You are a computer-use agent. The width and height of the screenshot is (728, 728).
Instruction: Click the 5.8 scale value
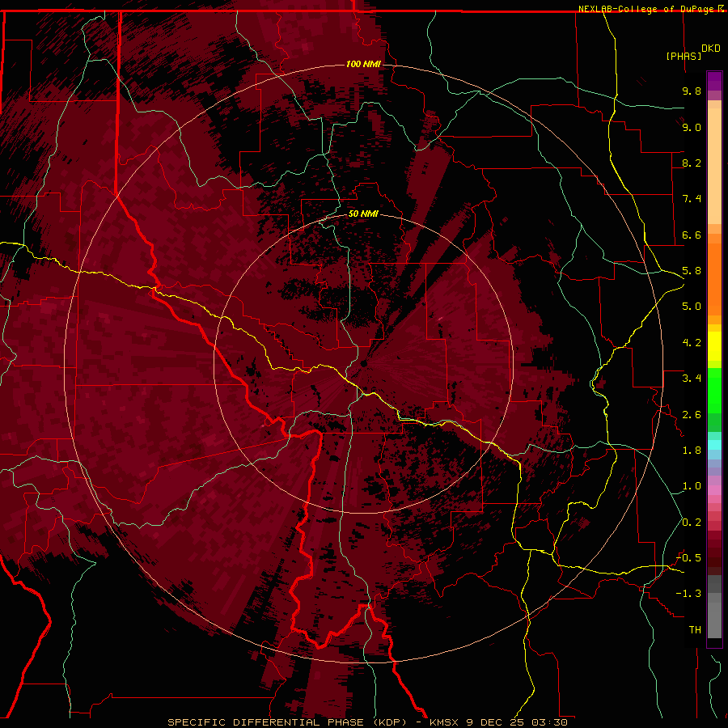point(692,271)
